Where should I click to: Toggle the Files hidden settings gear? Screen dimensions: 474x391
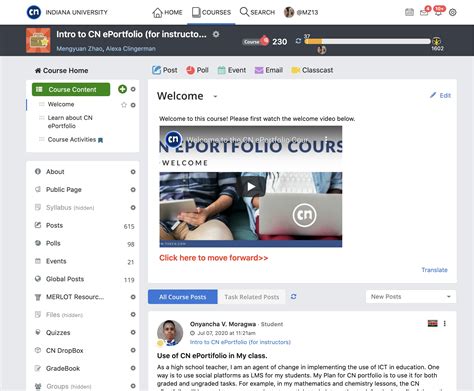(x=133, y=314)
